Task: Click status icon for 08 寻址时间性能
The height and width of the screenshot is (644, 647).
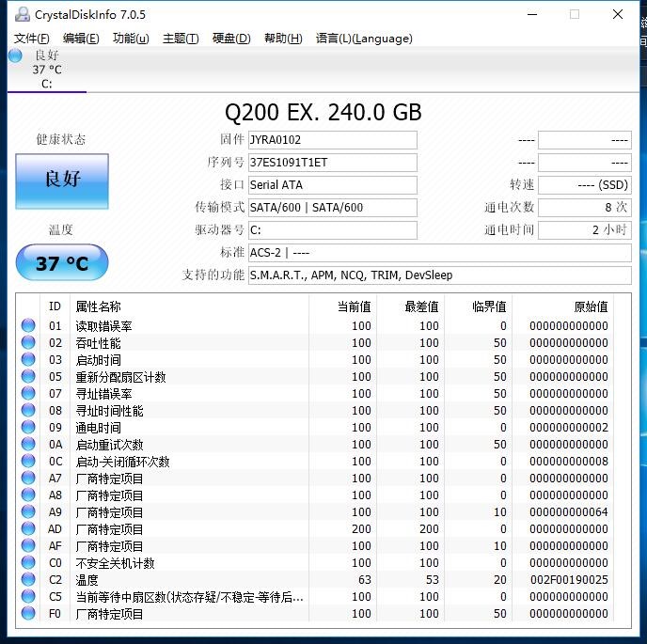Action: [28, 410]
